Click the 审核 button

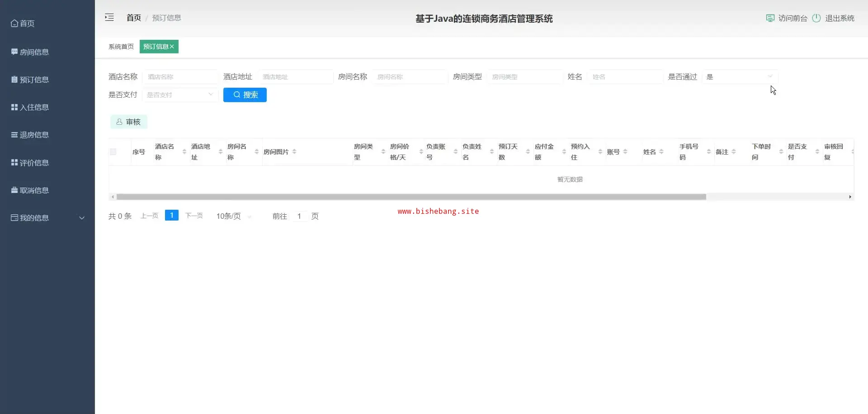129,122
